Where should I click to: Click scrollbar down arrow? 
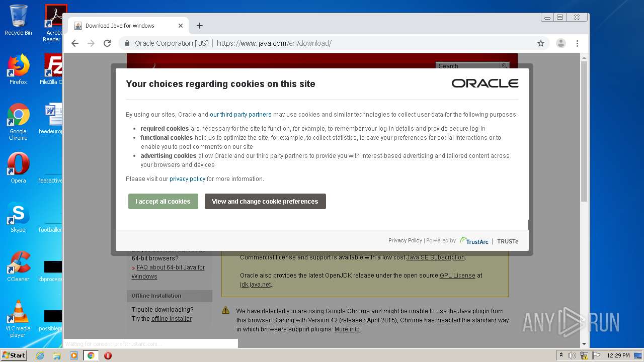(584, 344)
